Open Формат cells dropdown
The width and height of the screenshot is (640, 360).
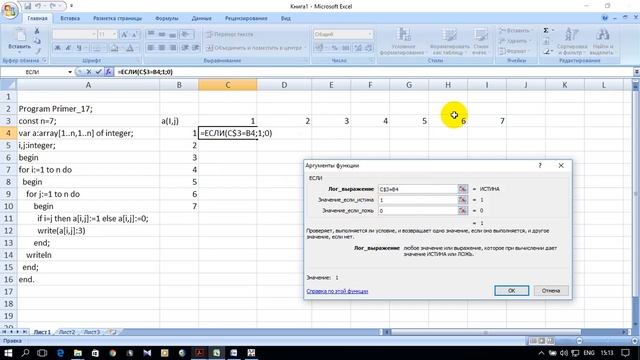click(x=514, y=51)
